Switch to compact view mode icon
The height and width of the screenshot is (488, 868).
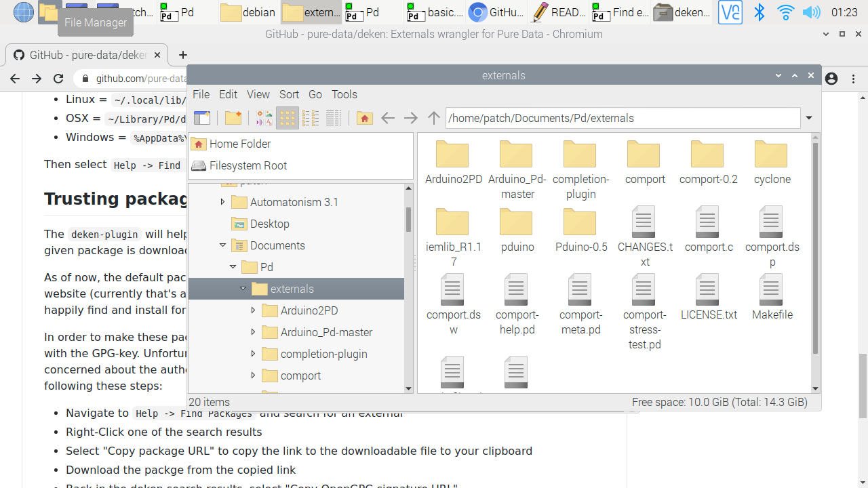click(311, 118)
